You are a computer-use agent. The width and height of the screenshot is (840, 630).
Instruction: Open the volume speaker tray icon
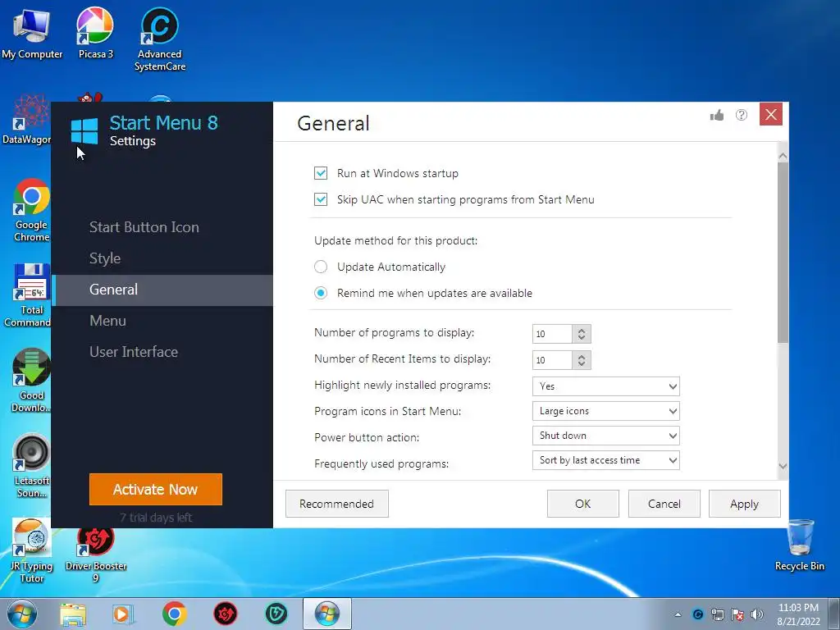pos(757,614)
